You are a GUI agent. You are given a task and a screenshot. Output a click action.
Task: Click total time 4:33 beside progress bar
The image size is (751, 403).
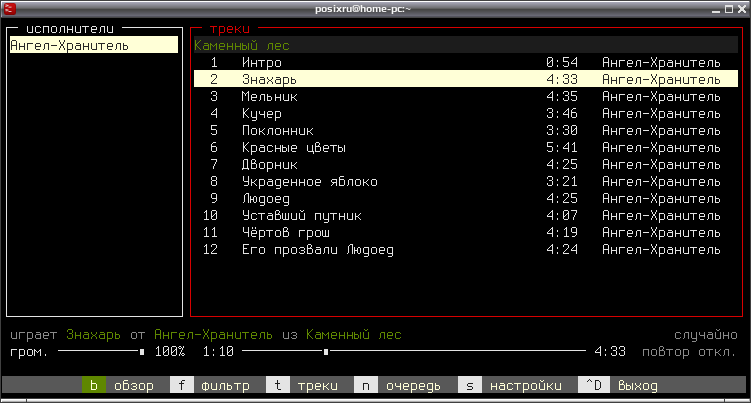click(x=610, y=352)
